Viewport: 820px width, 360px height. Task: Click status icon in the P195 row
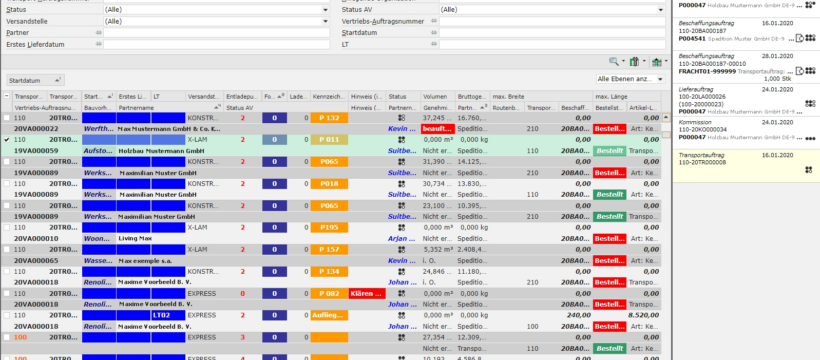pos(402,228)
